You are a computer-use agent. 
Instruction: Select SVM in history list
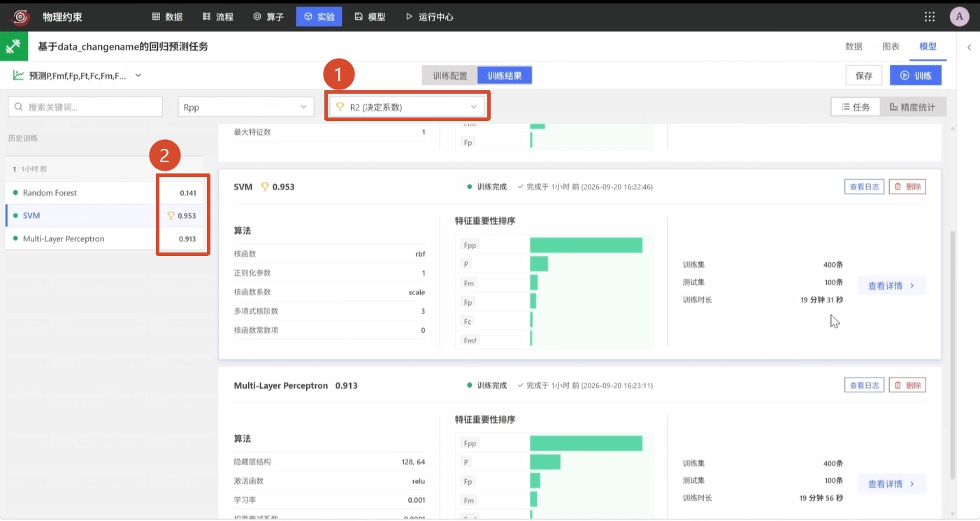(105, 215)
